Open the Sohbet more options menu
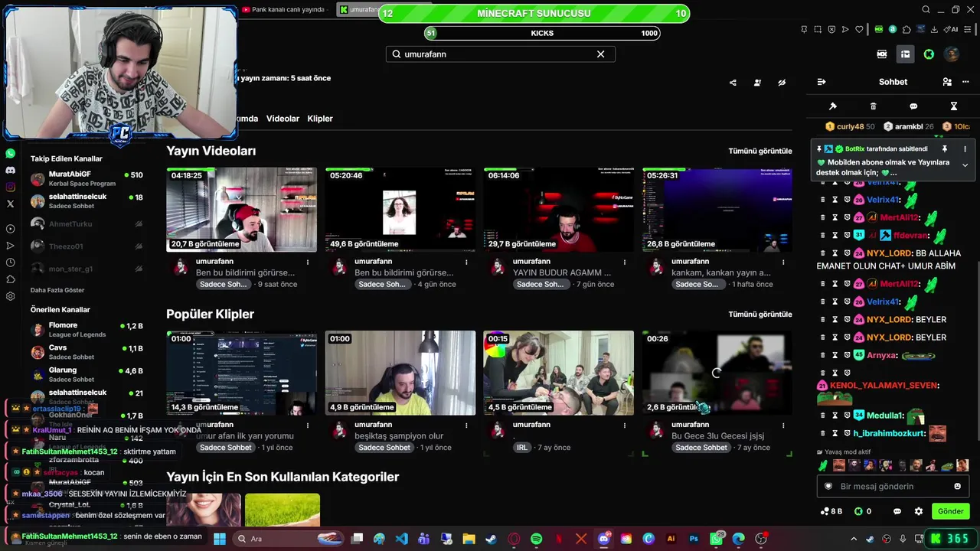Viewport: 980px width, 551px height. (x=965, y=82)
